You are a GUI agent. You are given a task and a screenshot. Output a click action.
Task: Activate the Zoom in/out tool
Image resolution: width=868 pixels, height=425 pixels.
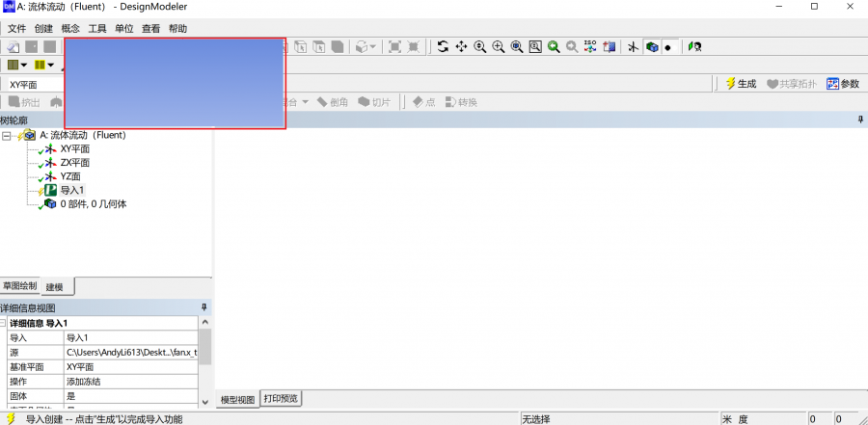pos(480,47)
